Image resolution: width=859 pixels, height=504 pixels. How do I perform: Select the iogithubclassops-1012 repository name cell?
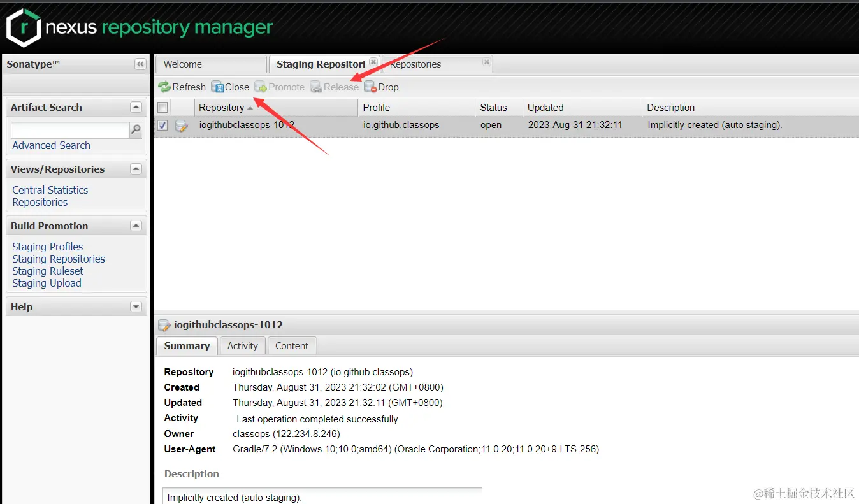[247, 125]
